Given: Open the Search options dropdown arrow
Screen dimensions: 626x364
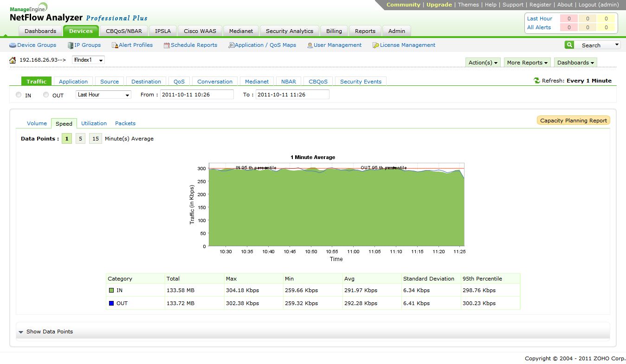Looking at the screenshot, I should pos(617,45).
